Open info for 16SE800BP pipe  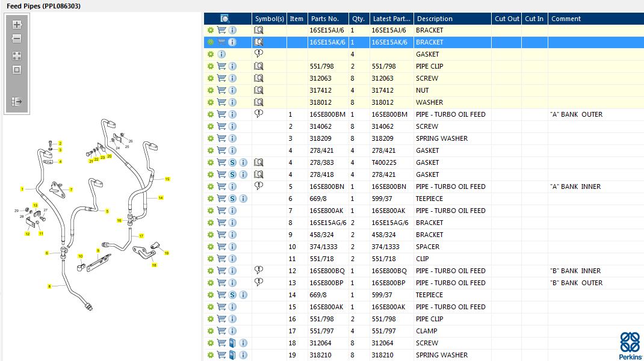[x=232, y=283]
